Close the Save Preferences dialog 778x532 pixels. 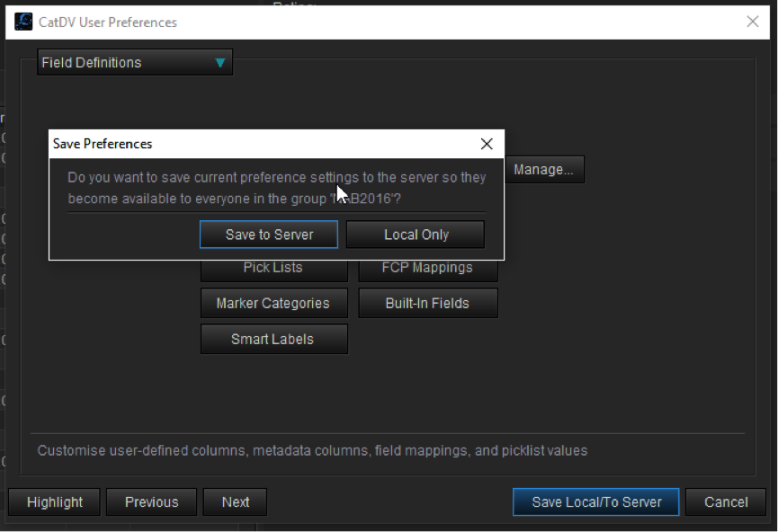click(x=487, y=144)
